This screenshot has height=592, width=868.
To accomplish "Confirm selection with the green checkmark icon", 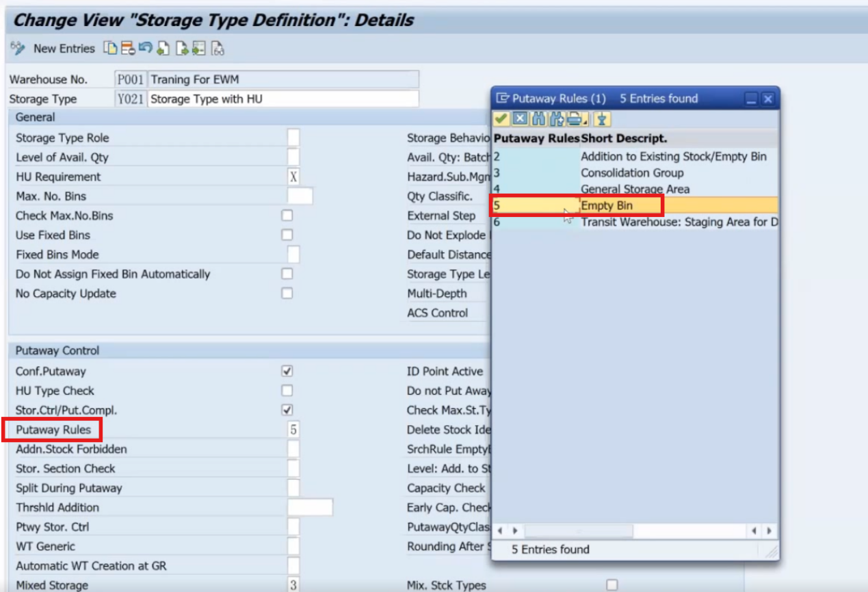I will click(x=502, y=119).
